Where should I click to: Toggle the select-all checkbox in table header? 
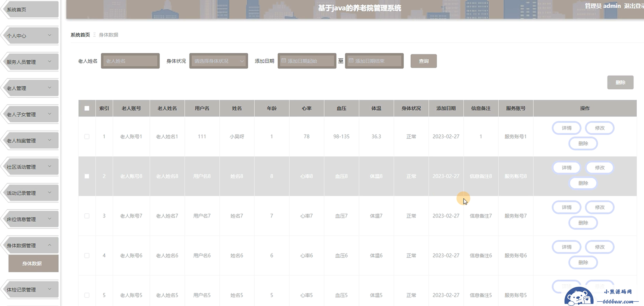pyautogui.click(x=87, y=108)
